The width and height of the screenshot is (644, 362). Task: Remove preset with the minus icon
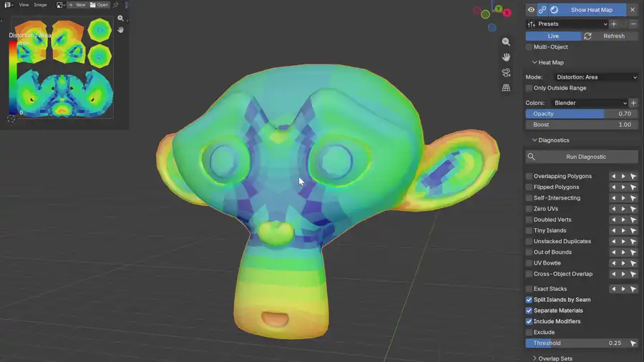[633, 24]
